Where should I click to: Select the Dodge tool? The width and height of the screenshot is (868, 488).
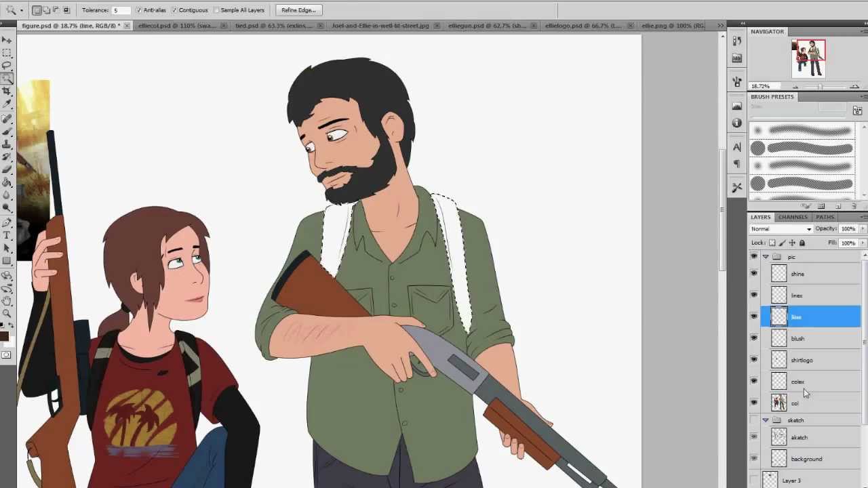pyautogui.click(x=7, y=208)
